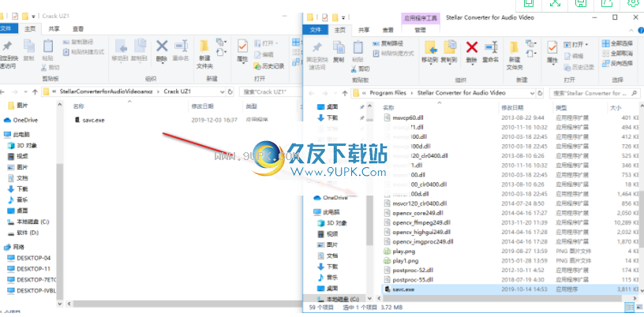Sort by Name (名称) column in Crack UZ1 window

point(79,106)
